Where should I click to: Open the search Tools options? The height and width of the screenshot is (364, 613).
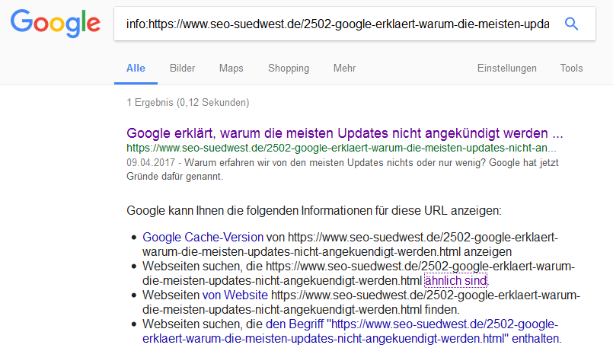(571, 69)
